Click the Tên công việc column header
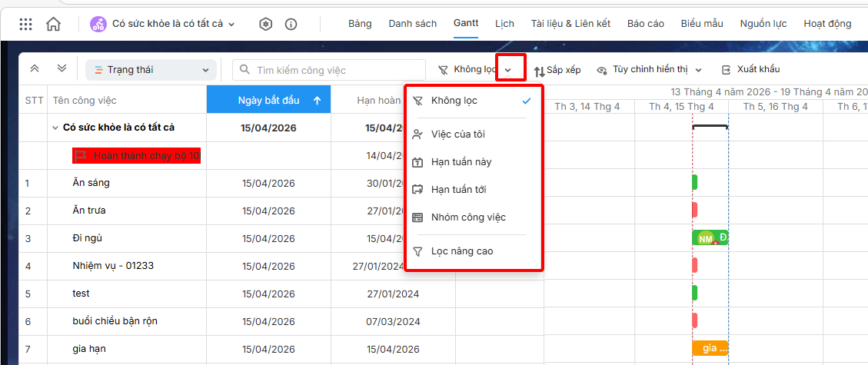The width and height of the screenshot is (868, 365). click(x=127, y=100)
